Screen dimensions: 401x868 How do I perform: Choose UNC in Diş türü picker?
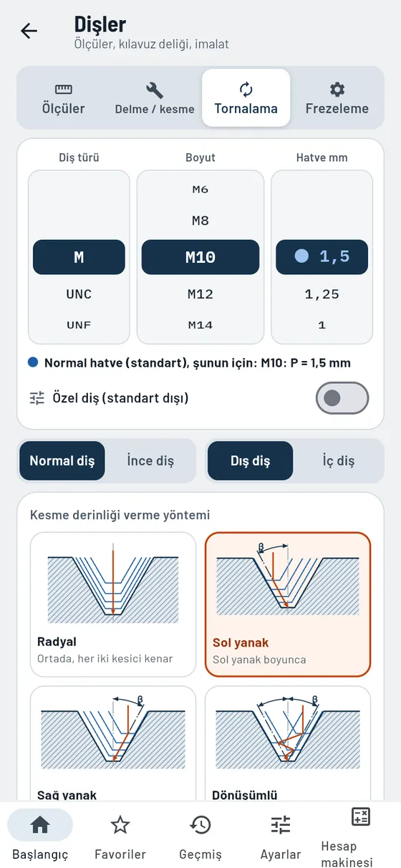pos(79,294)
